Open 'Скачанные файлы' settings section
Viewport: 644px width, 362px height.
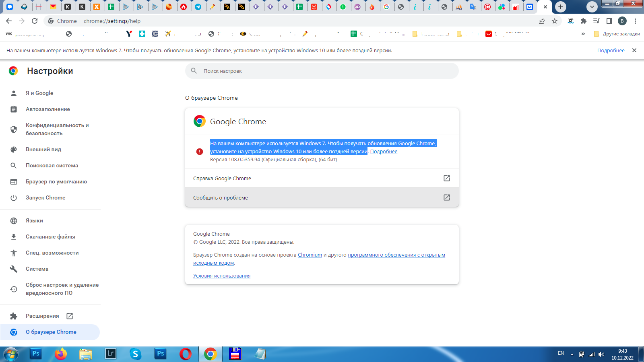[50, 237]
